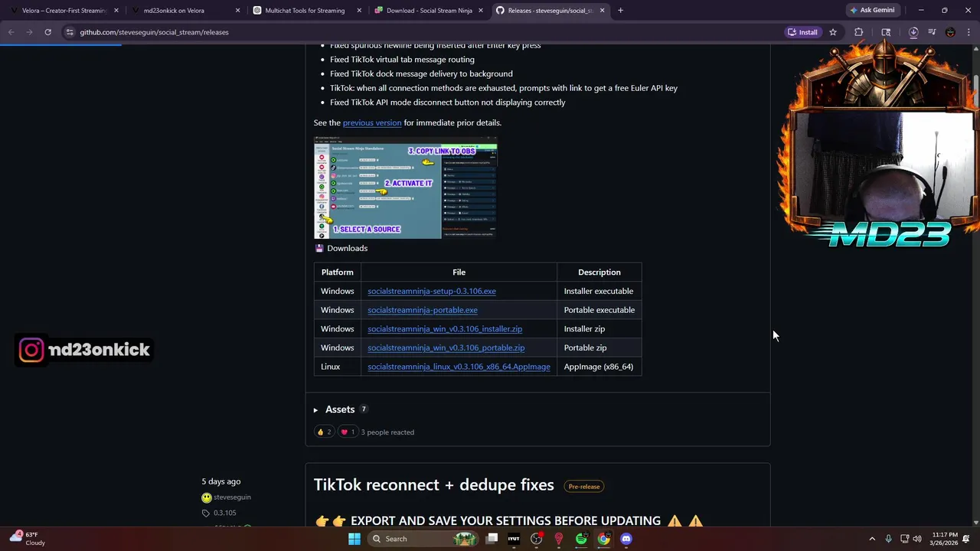Open the 0.3.105 tag link
980x551 pixels.
pos(224,513)
